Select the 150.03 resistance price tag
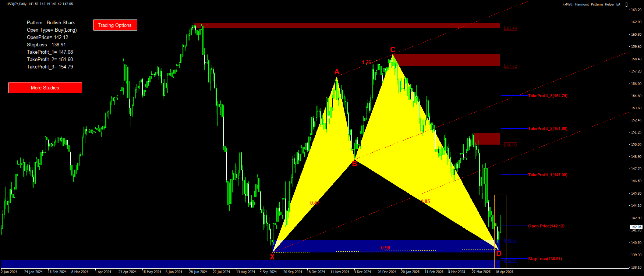The width and height of the screenshot is (644, 276). click(510, 145)
